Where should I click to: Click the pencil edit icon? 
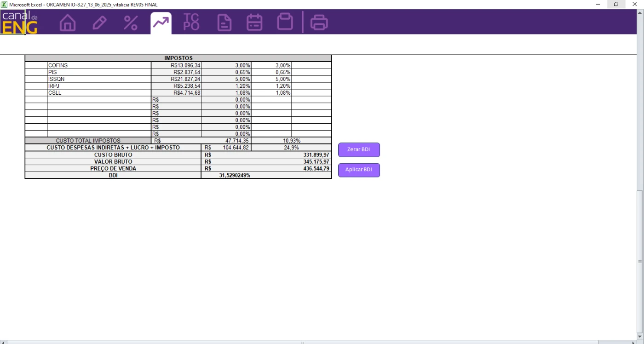(x=99, y=23)
